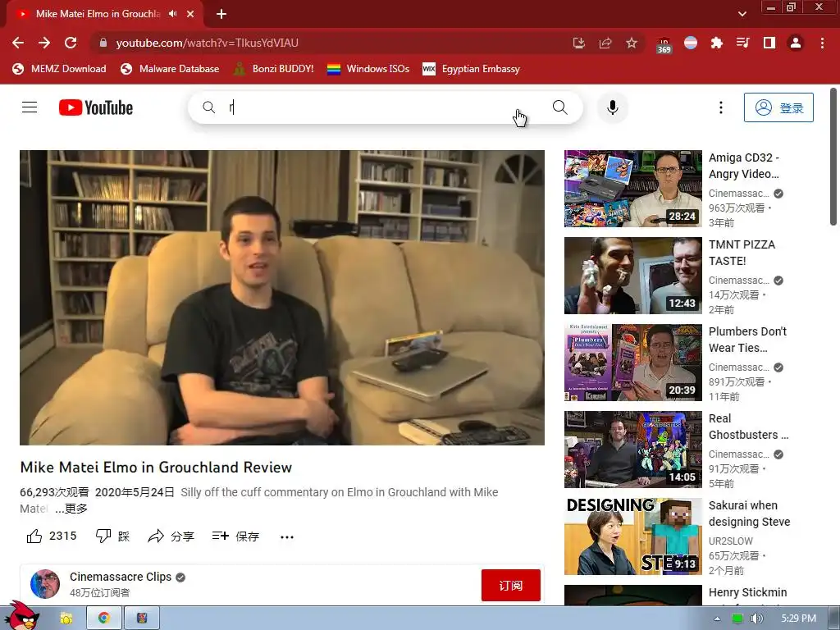Subscribe using the red 订阅 button

(x=510, y=586)
